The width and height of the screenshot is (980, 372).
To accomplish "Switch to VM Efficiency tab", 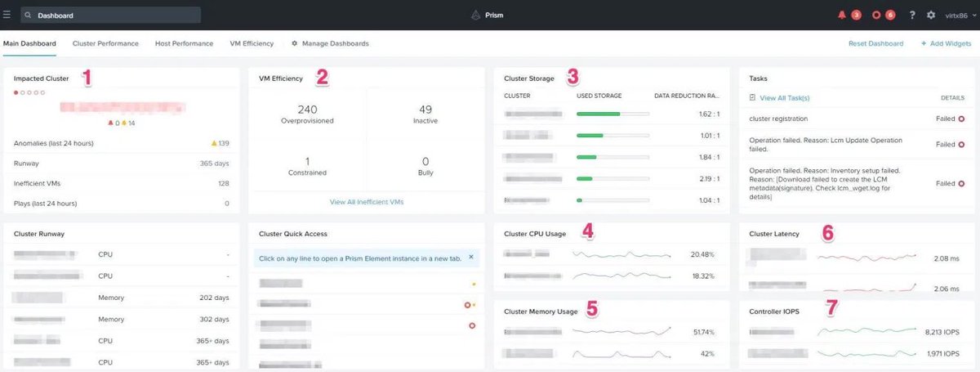I will coord(251,43).
